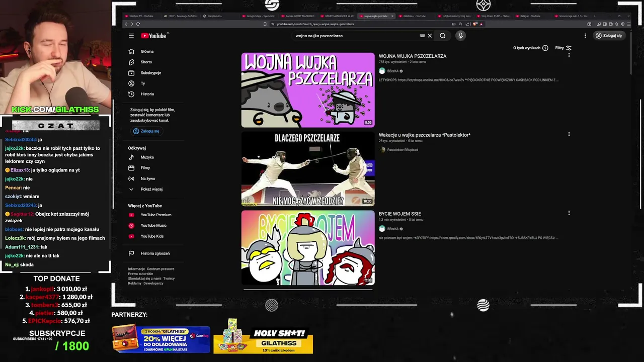Open the O tych wynikach info
644x362 pixels.
[531, 48]
